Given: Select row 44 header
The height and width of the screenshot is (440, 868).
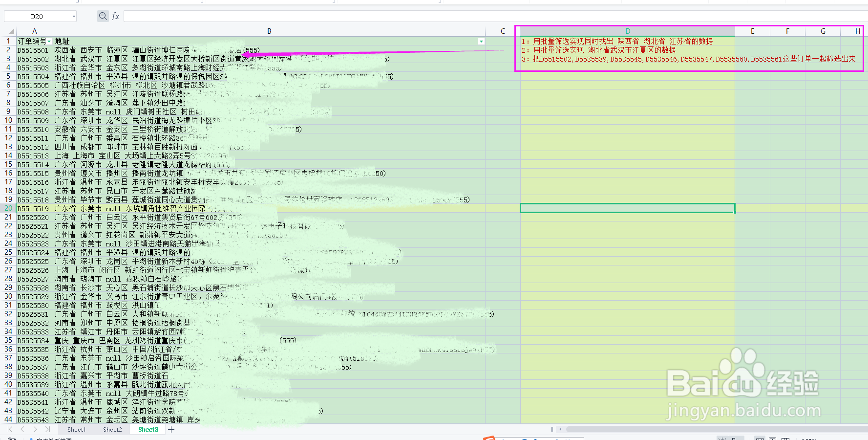Looking at the screenshot, I should pos(8,419).
